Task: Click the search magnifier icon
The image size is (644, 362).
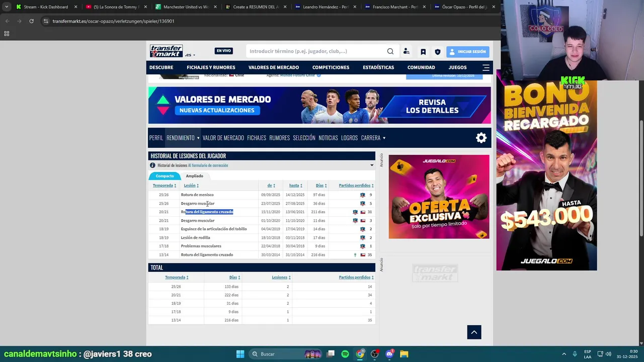Action: [x=390, y=51]
